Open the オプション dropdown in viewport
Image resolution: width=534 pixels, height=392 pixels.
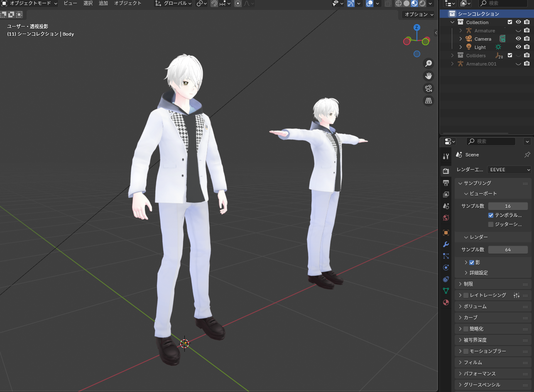418,15
